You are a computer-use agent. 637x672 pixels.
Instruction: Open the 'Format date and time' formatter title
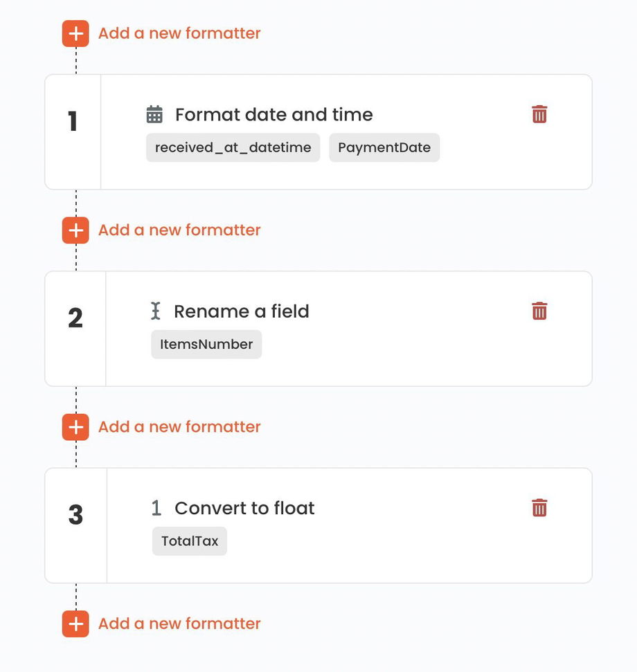273,115
